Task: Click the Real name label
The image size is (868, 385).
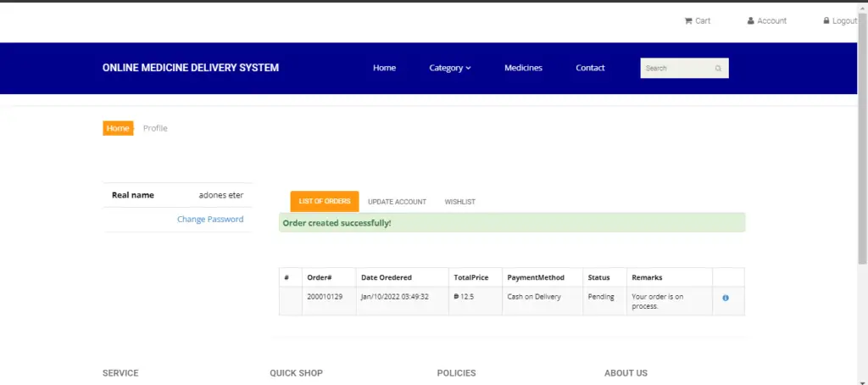Action: point(133,195)
